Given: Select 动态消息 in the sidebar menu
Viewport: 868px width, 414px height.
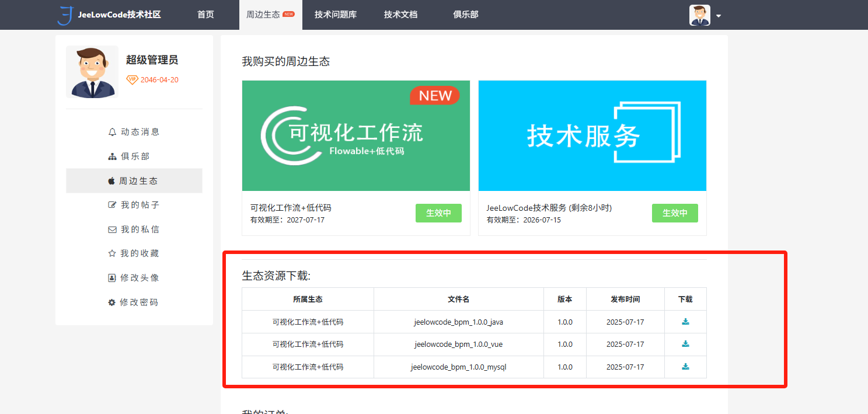Looking at the screenshot, I should (134, 132).
